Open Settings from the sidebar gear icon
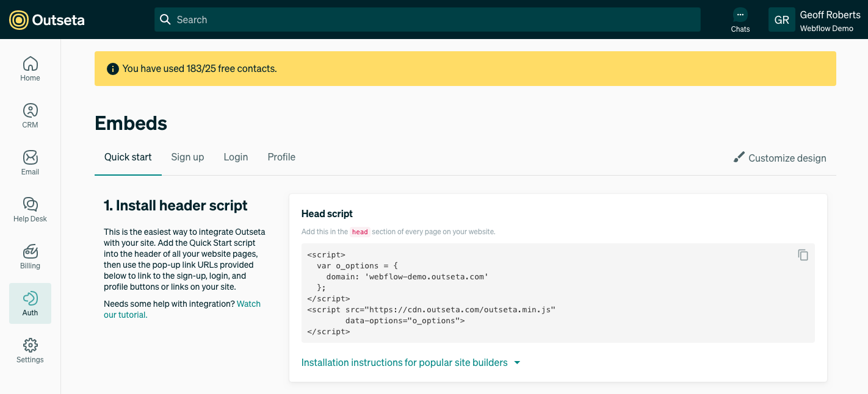This screenshot has height=394, width=868. click(x=30, y=350)
